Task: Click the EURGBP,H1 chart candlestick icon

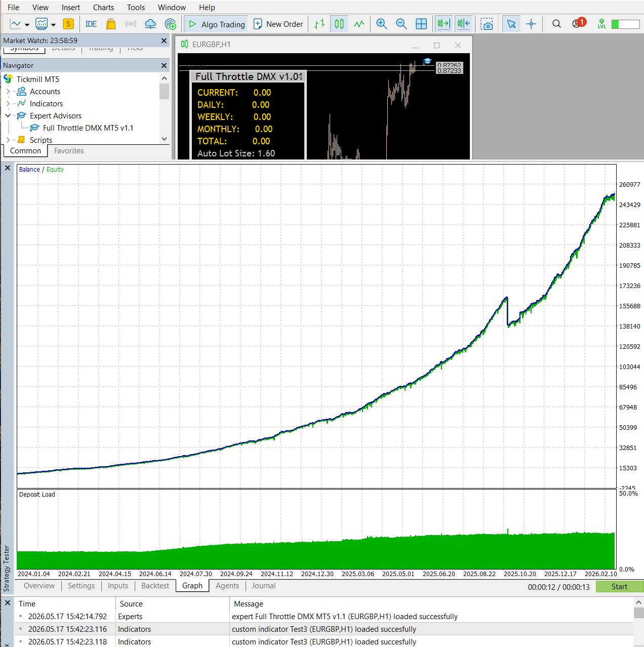Action: click(x=185, y=44)
